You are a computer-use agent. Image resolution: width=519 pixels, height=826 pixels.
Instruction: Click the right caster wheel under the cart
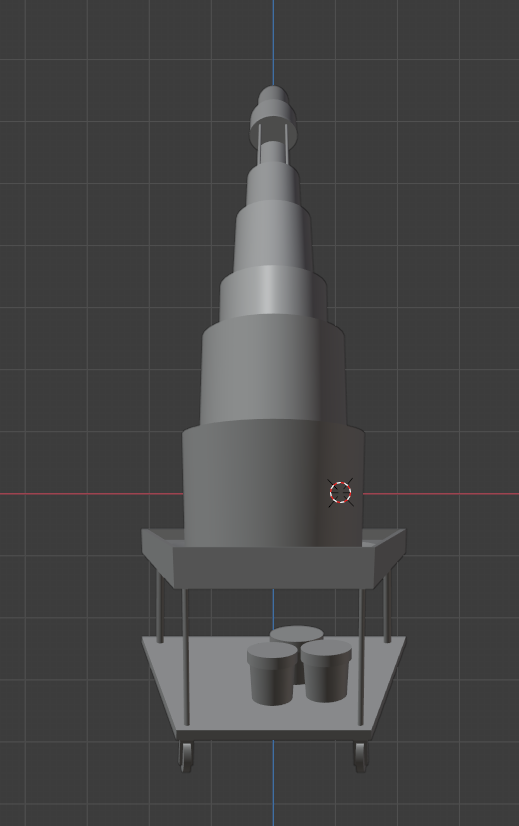point(361,756)
